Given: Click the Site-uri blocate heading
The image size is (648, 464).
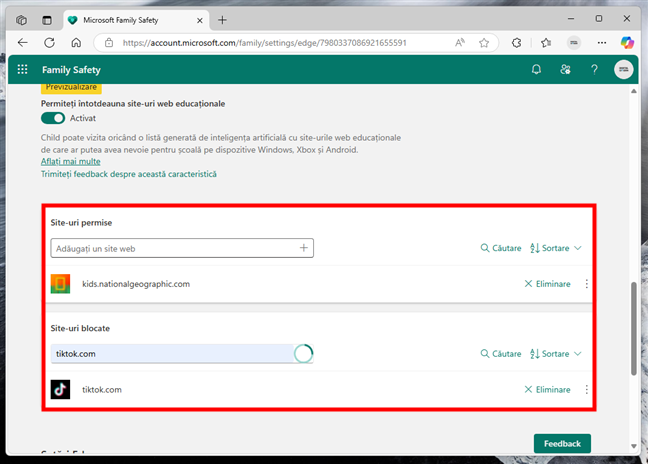Looking at the screenshot, I should point(80,328).
